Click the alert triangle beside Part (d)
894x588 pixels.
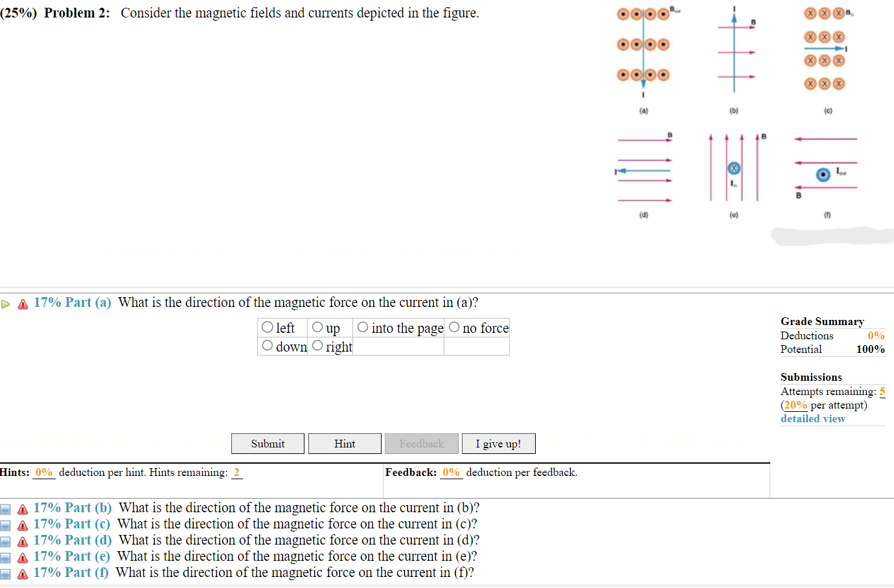(21, 541)
